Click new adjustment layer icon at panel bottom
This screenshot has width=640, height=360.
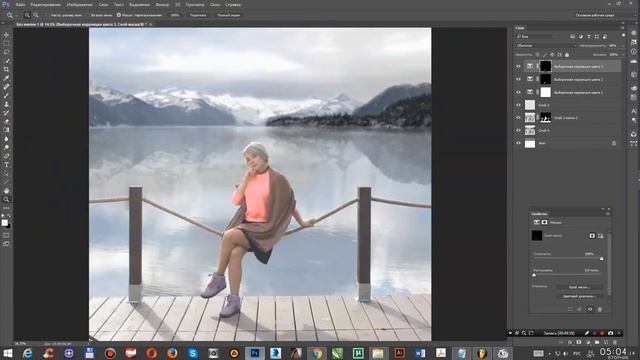tap(588, 342)
